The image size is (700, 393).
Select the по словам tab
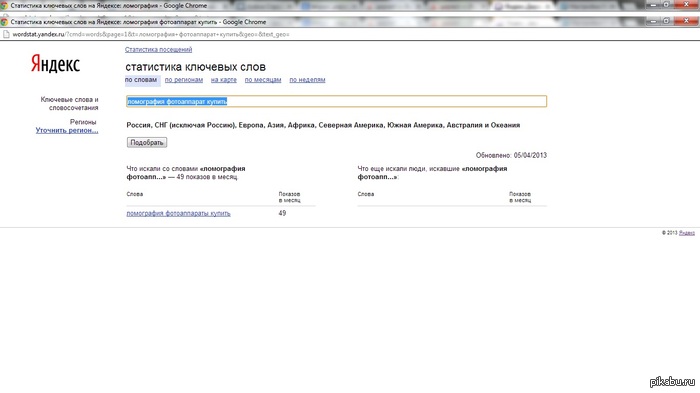tap(141, 80)
